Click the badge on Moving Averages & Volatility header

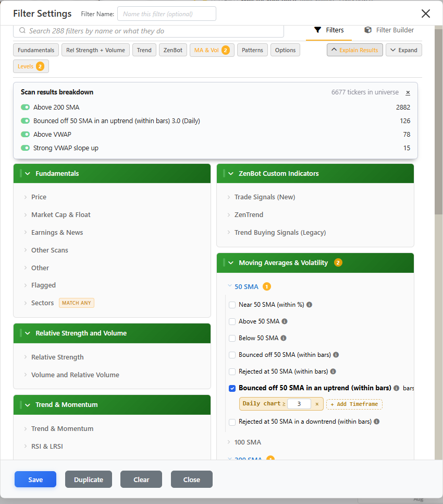coord(338,262)
